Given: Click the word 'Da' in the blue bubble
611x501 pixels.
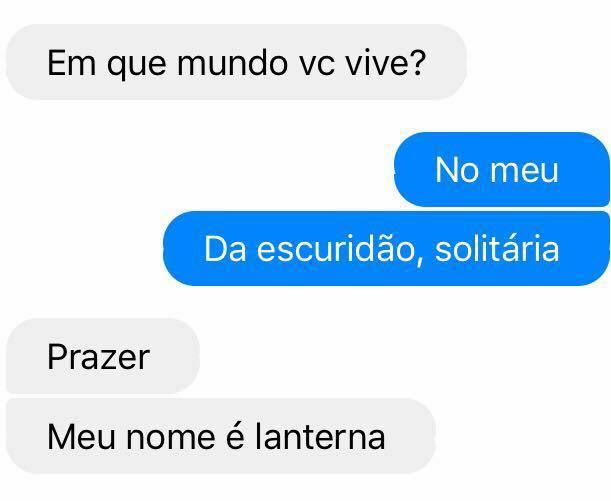Looking at the screenshot, I should click(x=225, y=249).
